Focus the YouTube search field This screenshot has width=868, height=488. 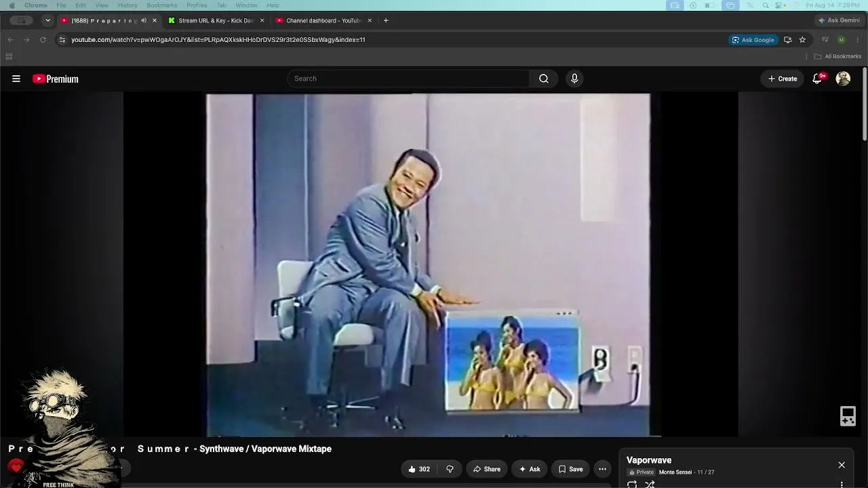(408, 79)
